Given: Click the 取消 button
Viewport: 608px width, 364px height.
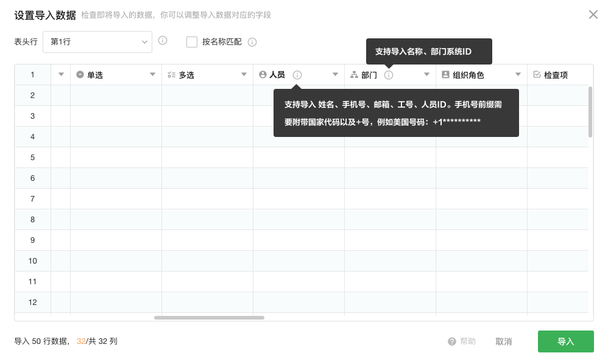Looking at the screenshot, I should tap(503, 341).
